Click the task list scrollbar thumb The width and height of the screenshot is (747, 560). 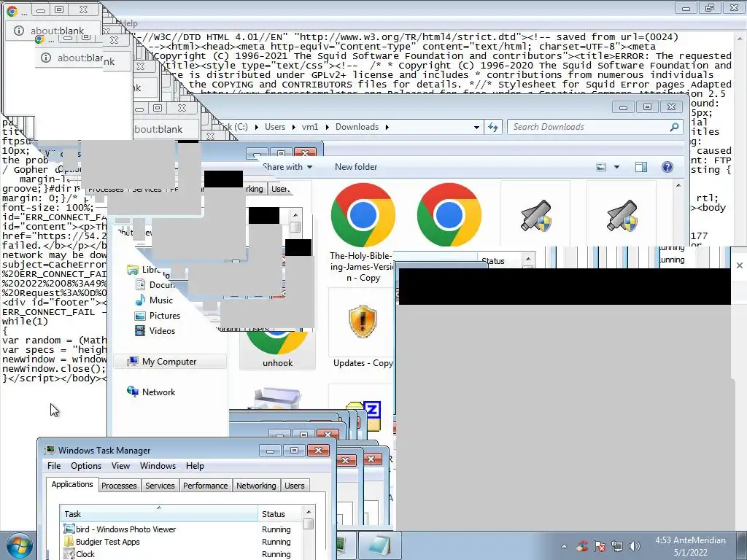click(309, 524)
